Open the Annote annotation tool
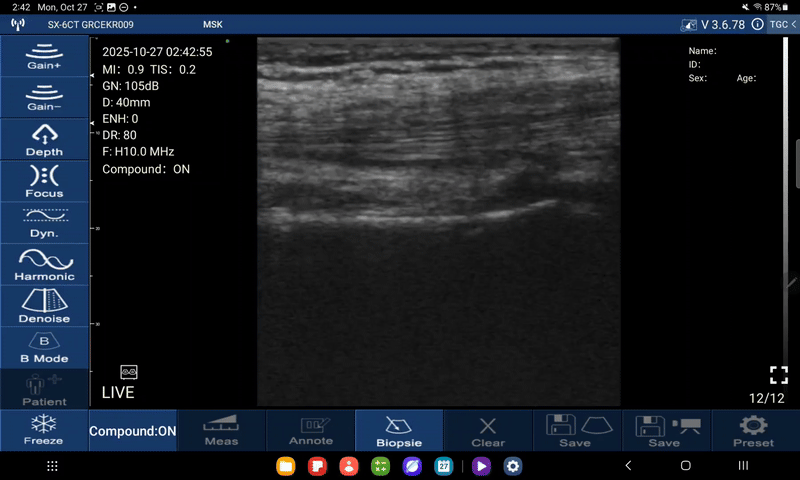This screenshot has height=480, width=800. pyautogui.click(x=311, y=430)
